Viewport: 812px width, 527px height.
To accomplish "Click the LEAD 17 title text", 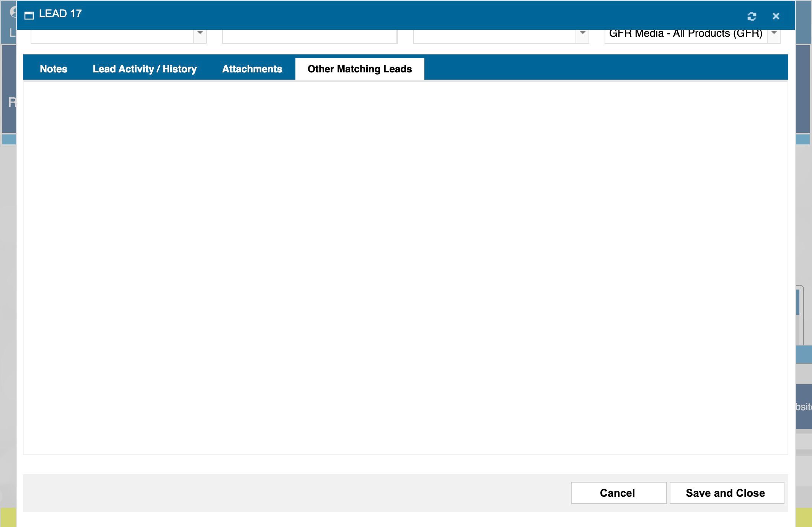I will pyautogui.click(x=60, y=14).
